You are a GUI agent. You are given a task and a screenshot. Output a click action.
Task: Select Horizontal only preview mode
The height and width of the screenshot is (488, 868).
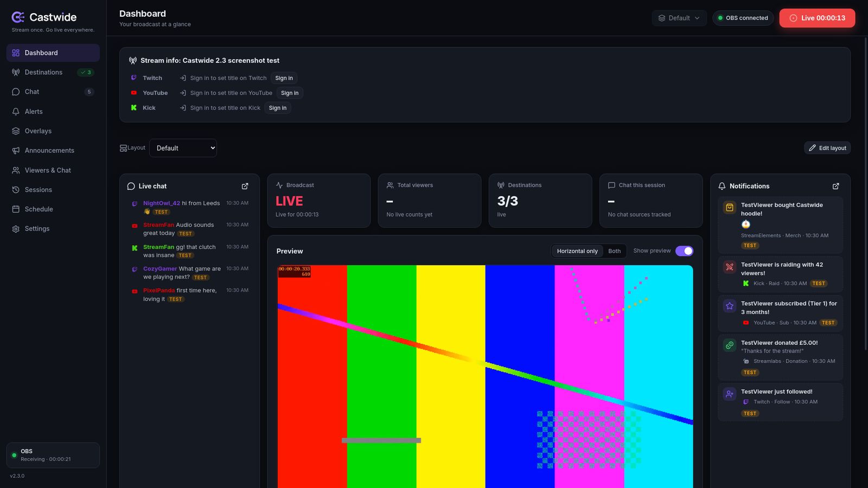click(x=577, y=251)
